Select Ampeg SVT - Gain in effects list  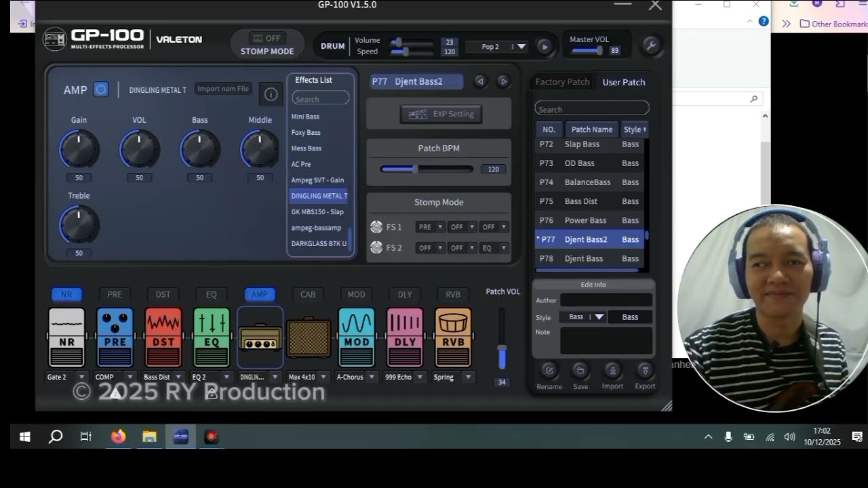[317, 180]
